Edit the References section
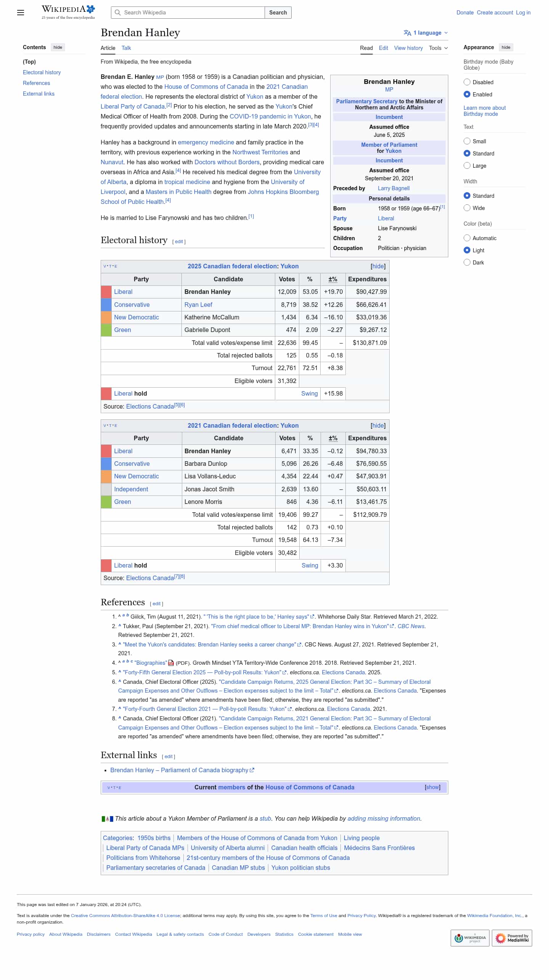 pos(157,604)
